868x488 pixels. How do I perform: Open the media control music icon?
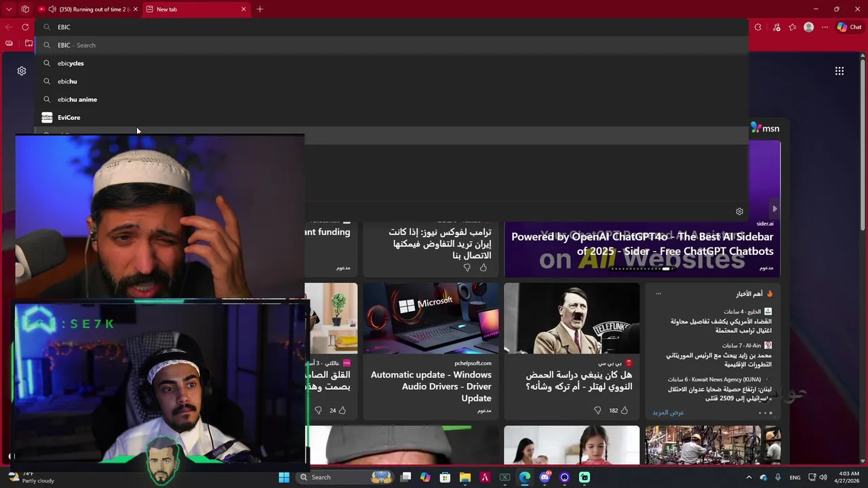point(776,27)
